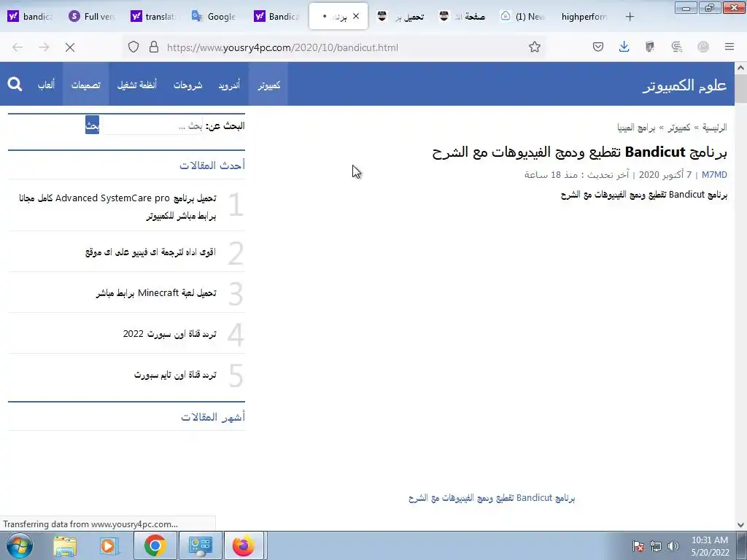Switch to Google Chrome in taskbar
This screenshot has width=747, height=560.
click(155, 545)
